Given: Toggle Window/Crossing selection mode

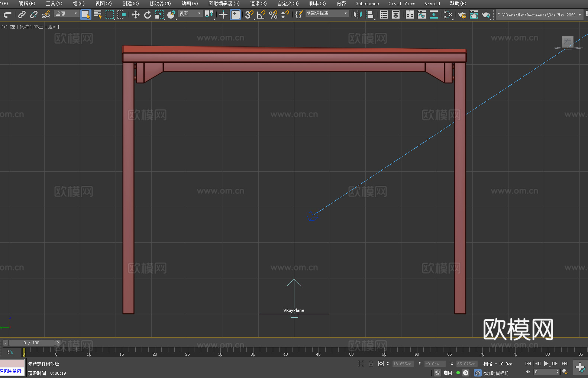Looking at the screenshot, I should click(122, 14).
